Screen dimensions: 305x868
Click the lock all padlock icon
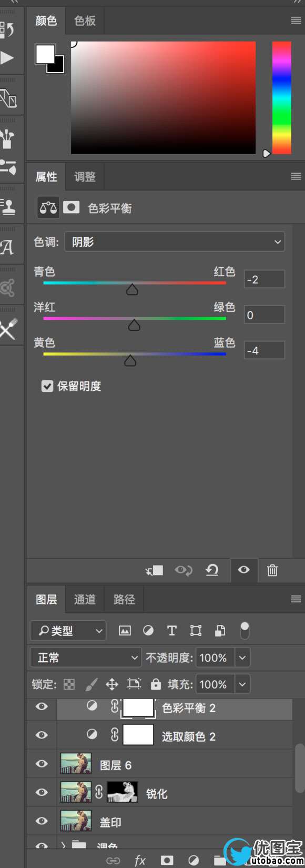(156, 684)
